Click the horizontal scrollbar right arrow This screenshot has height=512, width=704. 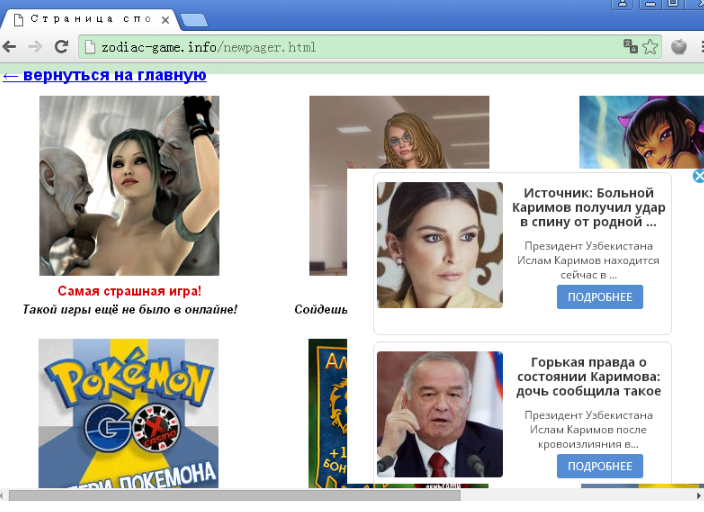(698, 495)
